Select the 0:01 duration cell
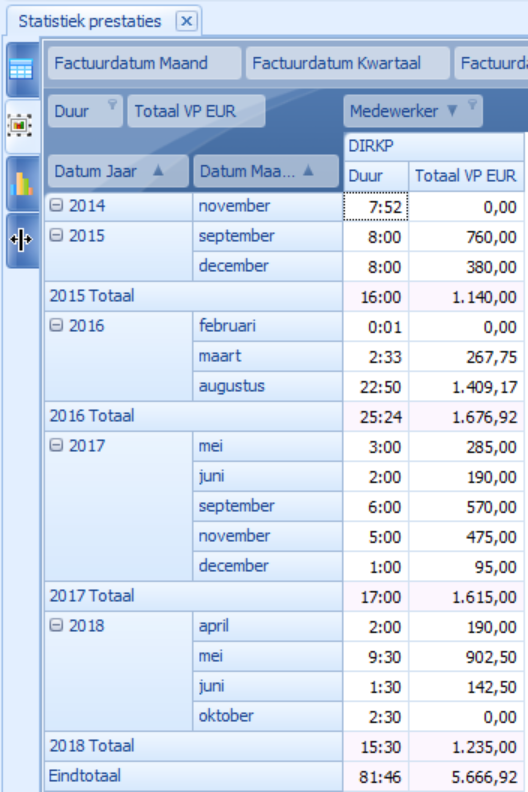This screenshot has height=792, width=528. 376,327
